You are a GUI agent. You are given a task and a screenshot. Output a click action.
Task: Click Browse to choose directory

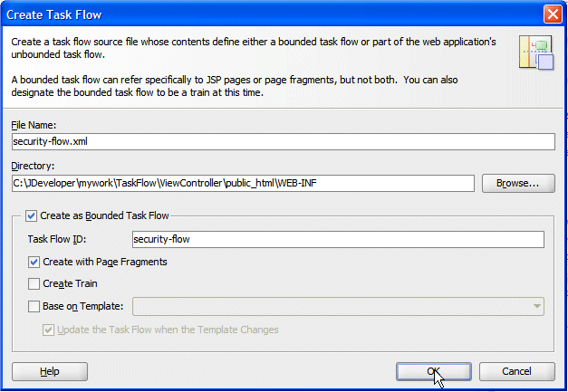pyautogui.click(x=518, y=183)
